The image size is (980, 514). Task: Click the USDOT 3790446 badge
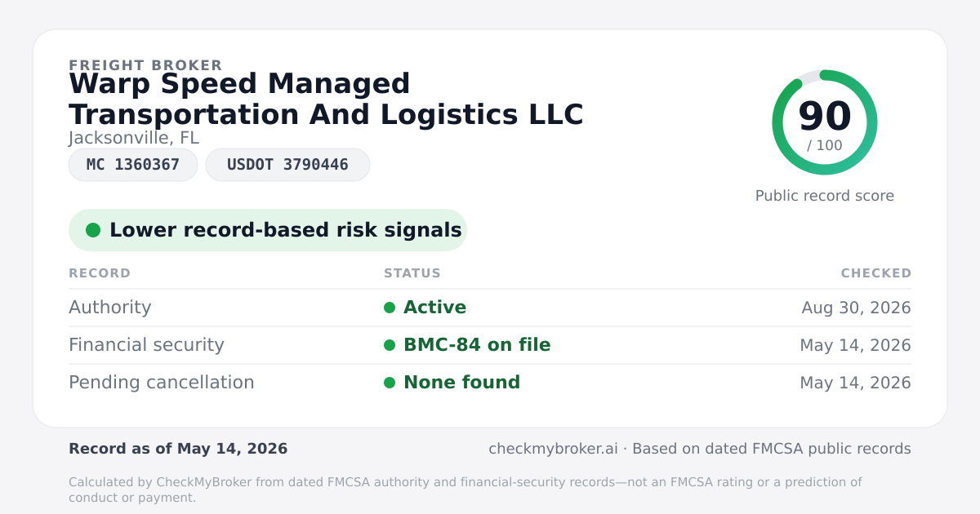pyautogui.click(x=287, y=165)
